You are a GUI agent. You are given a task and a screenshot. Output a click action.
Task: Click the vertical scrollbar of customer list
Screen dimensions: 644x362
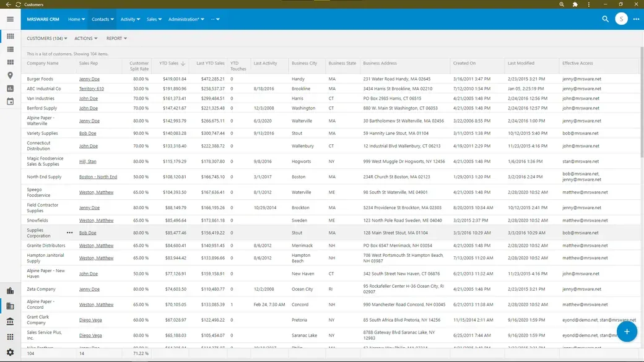642,155
